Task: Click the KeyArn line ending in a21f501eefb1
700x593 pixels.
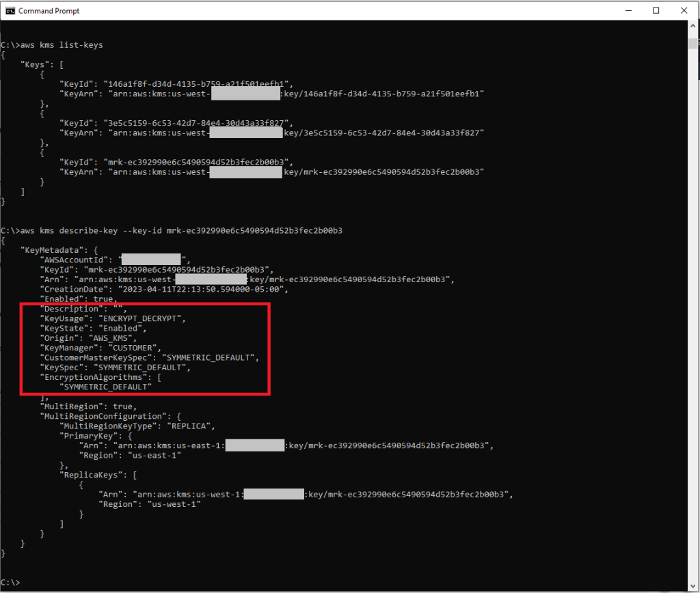Action: click(x=272, y=94)
